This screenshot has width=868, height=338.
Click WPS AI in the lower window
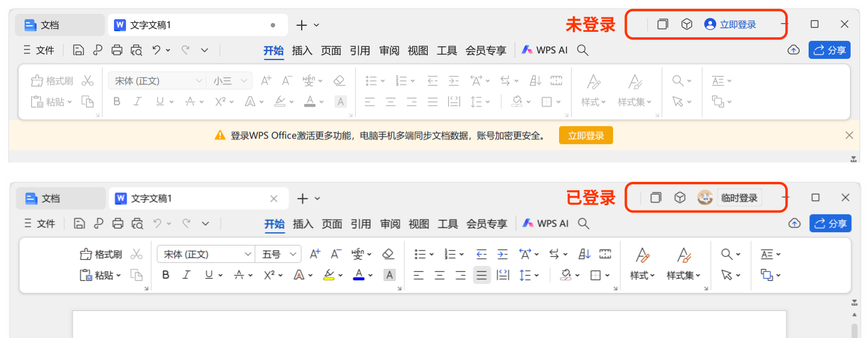point(545,223)
